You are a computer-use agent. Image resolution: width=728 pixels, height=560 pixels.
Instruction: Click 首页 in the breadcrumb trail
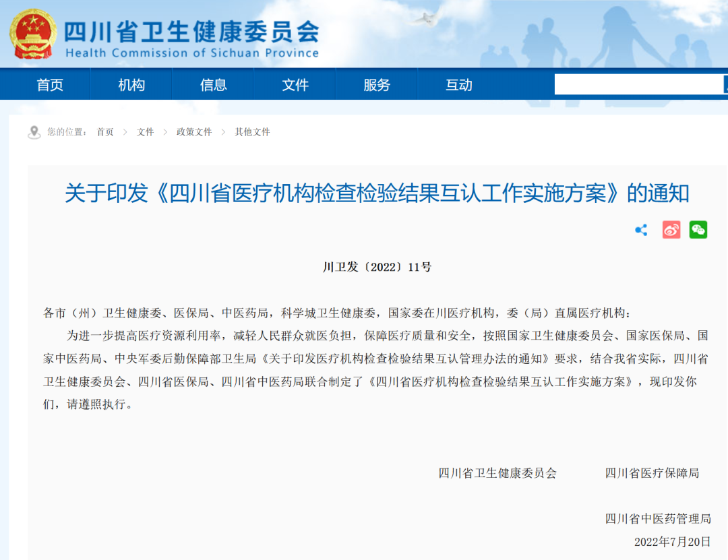pos(104,132)
